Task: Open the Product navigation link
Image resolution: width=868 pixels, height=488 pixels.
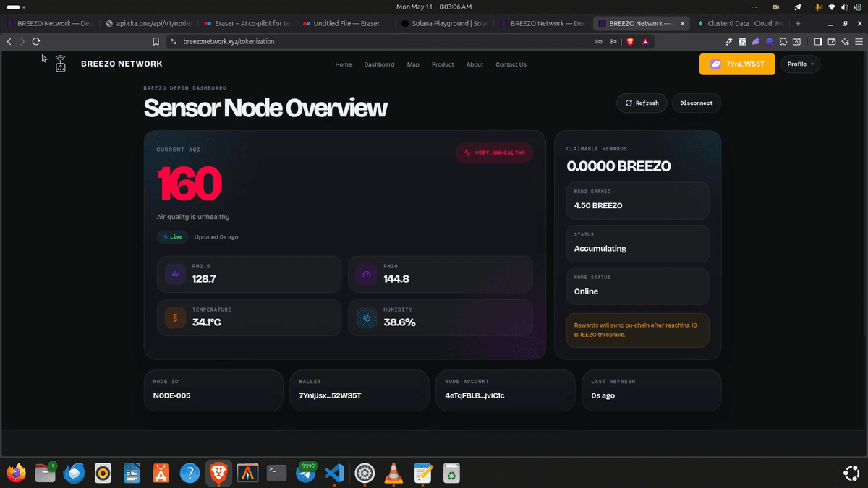Action: [443, 64]
